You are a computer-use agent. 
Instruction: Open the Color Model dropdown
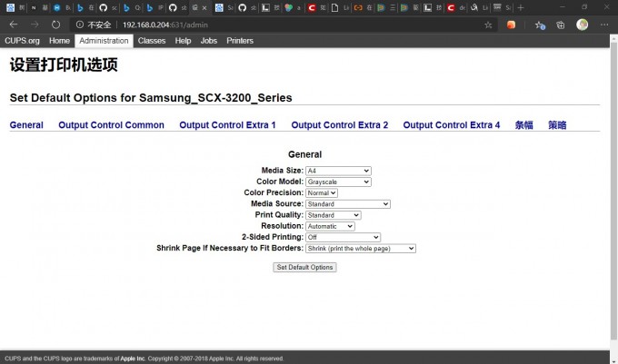tap(338, 182)
